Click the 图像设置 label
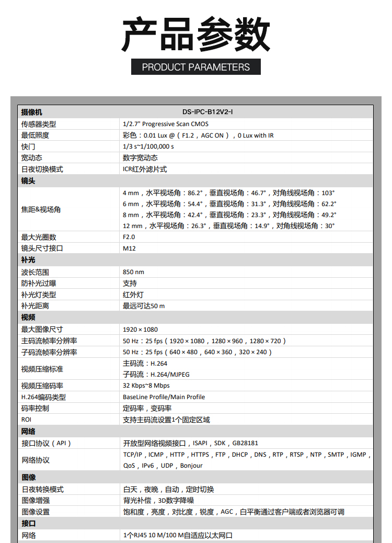 36,512
